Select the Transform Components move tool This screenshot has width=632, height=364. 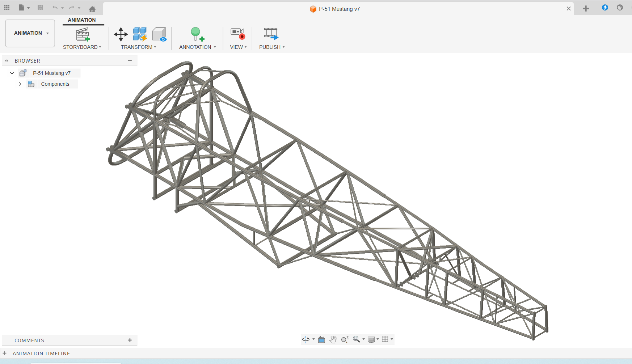click(x=121, y=34)
